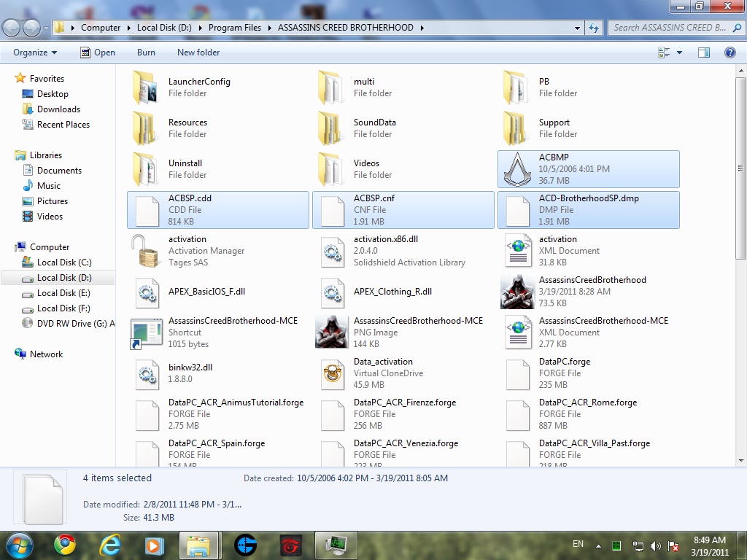Select the AssassinsCreedBrotherhood application icon
The width and height of the screenshot is (747, 560).
tap(518, 292)
